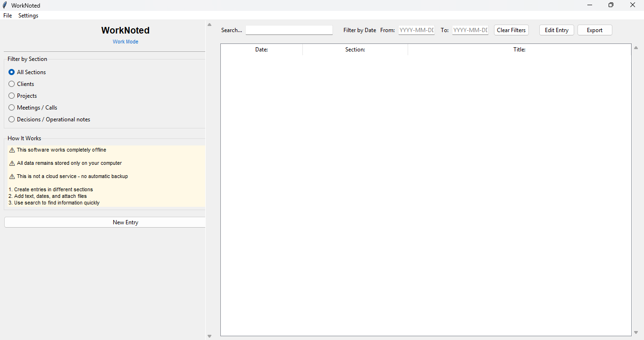Click scroll down arrow beside entries table

pos(636,332)
